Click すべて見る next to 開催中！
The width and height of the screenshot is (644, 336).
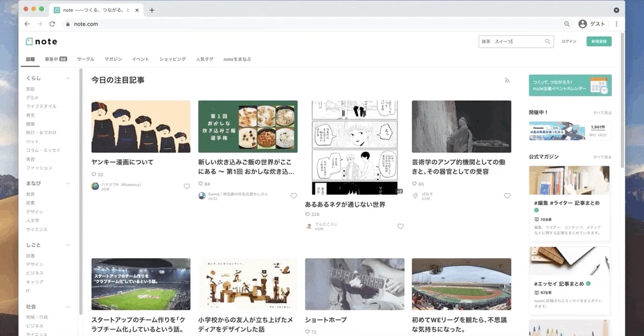pos(602,113)
